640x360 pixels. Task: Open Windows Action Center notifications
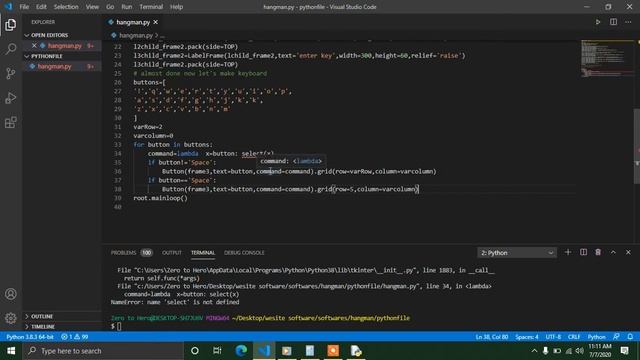pyautogui.click(x=624, y=351)
